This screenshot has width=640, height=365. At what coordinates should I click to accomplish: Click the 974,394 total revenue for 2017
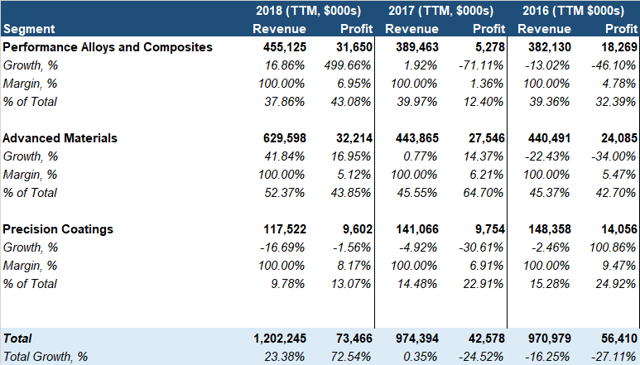click(417, 338)
